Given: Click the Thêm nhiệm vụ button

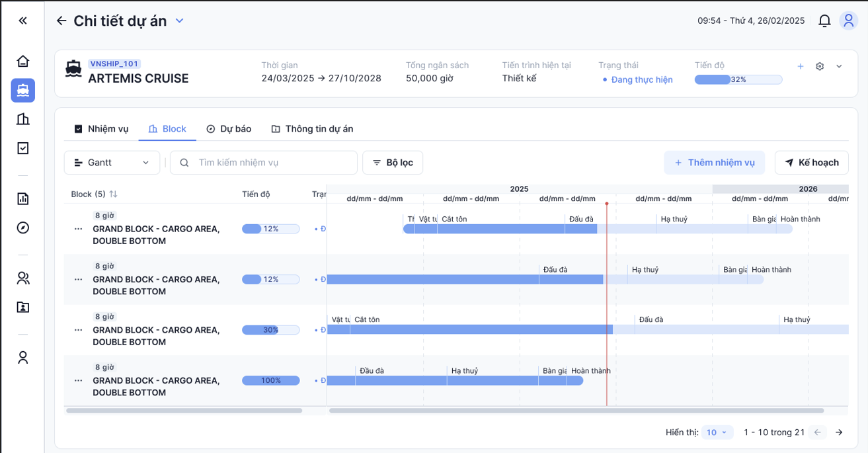Looking at the screenshot, I should (714, 163).
